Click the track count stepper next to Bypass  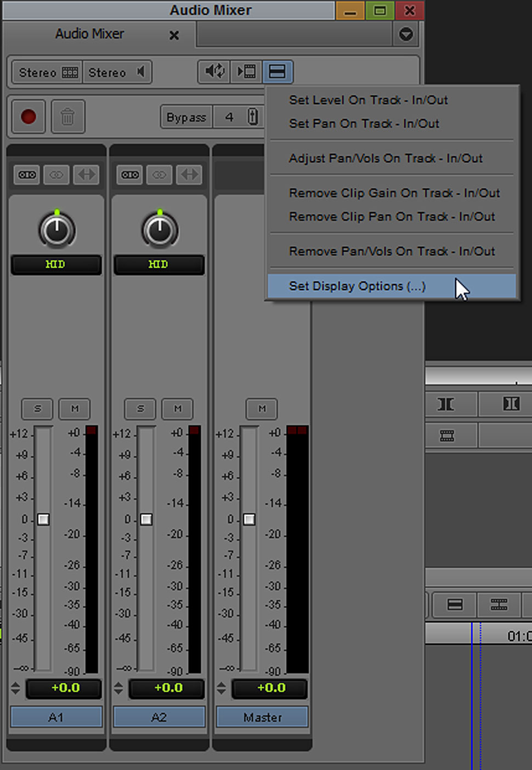252,117
